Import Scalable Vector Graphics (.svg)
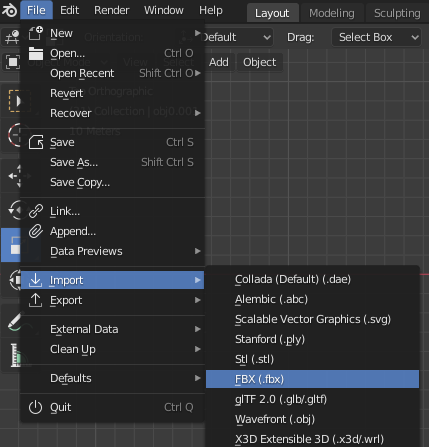429x447 pixels. (312, 319)
